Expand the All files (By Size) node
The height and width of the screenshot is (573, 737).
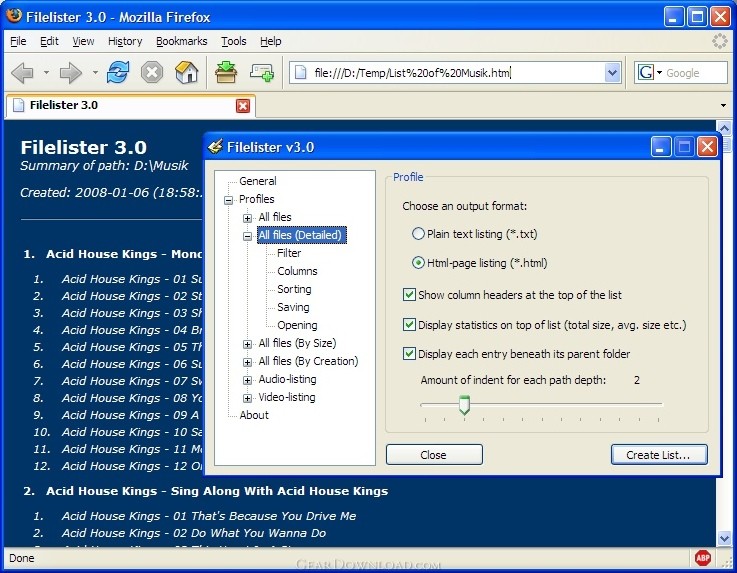coord(247,345)
